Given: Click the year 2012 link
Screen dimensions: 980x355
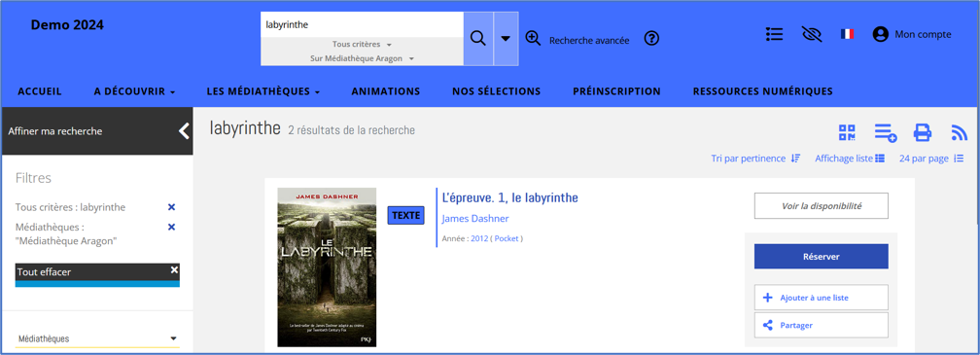Looking at the screenshot, I should point(479,238).
